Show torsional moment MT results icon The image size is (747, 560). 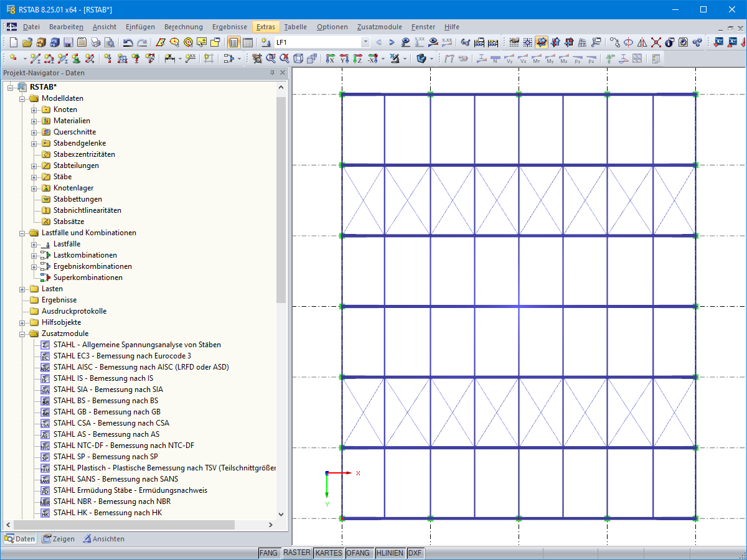coord(537,58)
